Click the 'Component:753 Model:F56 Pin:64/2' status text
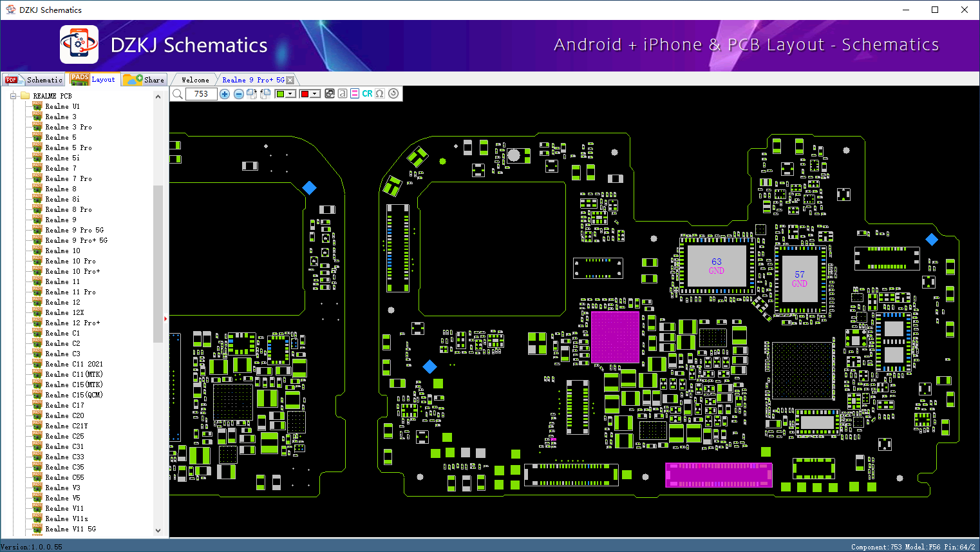This screenshot has height=552, width=980. (x=913, y=547)
